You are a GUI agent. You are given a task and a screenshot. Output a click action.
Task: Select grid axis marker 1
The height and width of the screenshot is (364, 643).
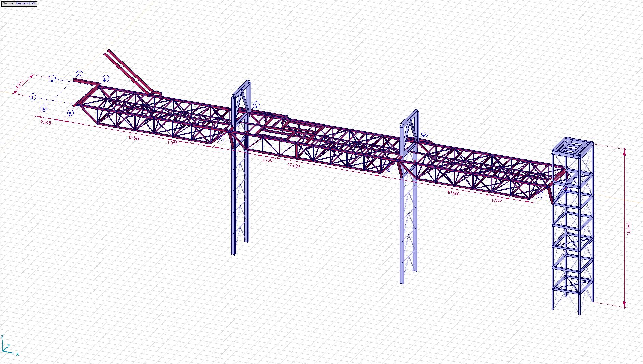(x=33, y=97)
